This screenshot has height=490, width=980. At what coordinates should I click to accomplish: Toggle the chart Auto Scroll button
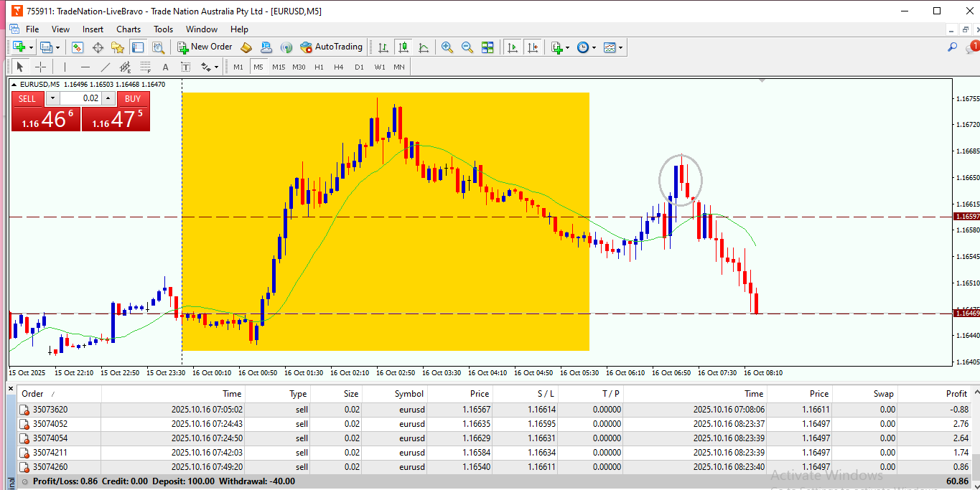pyautogui.click(x=512, y=47)
